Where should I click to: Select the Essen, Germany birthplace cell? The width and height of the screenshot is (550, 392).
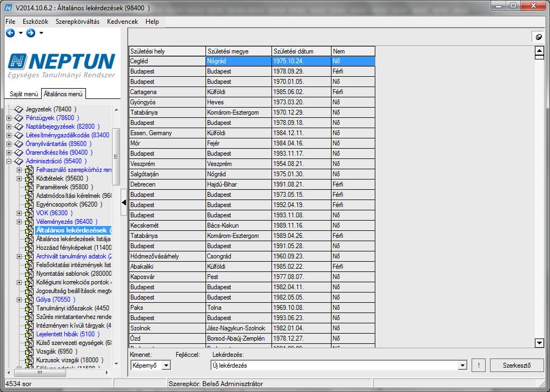167,133
